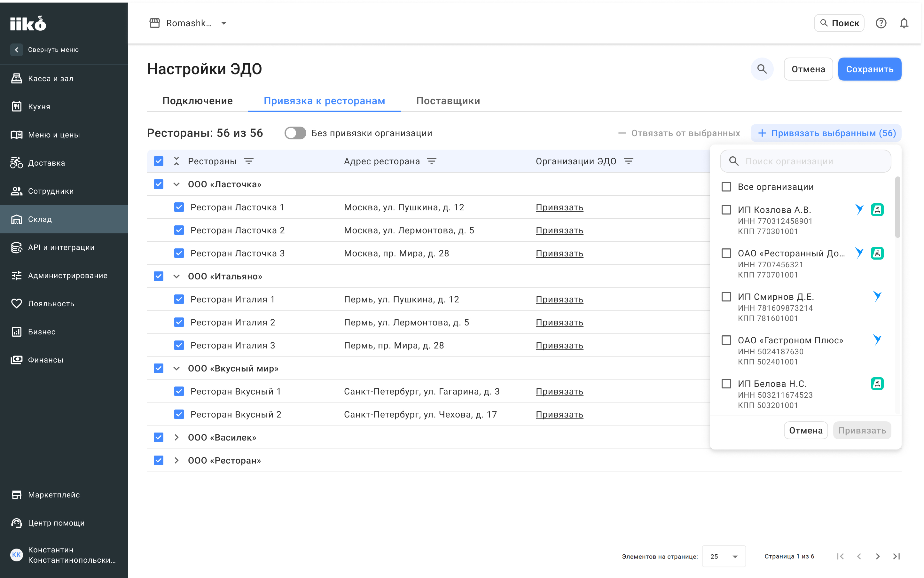Go to next page arrow
Image resolution: width=924 pixels, height=578 pixels.
877,556
